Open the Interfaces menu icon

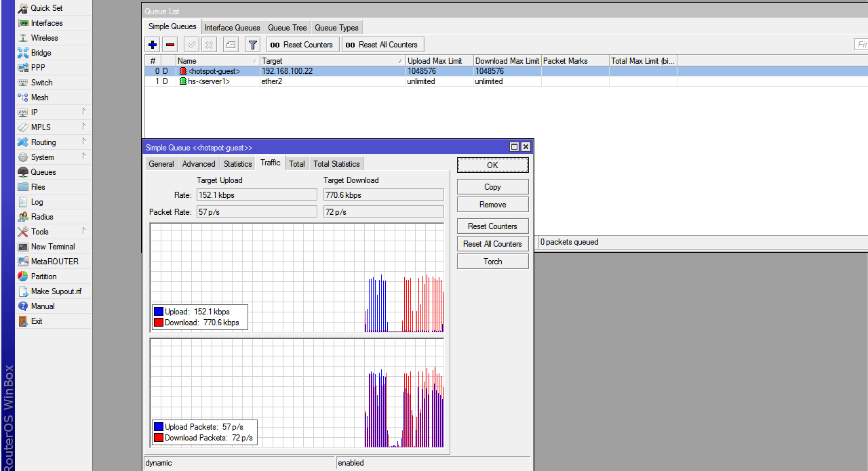click(23, 23)
